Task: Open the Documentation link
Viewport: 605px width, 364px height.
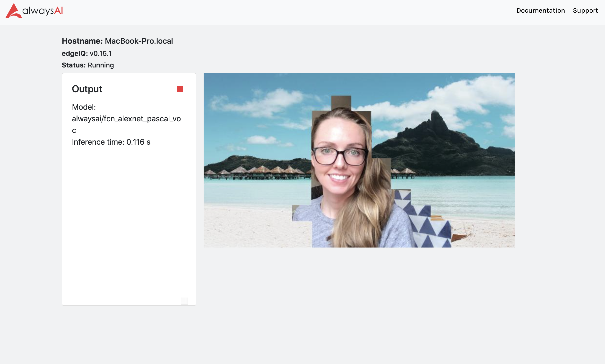Action: point(540,10)
